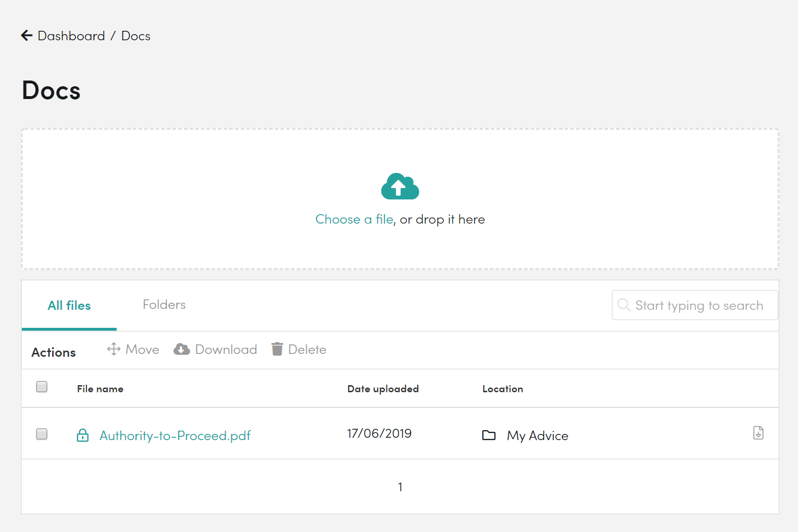798x532 pixels.
Task: Click the My Advice location text
Action: 538,436
